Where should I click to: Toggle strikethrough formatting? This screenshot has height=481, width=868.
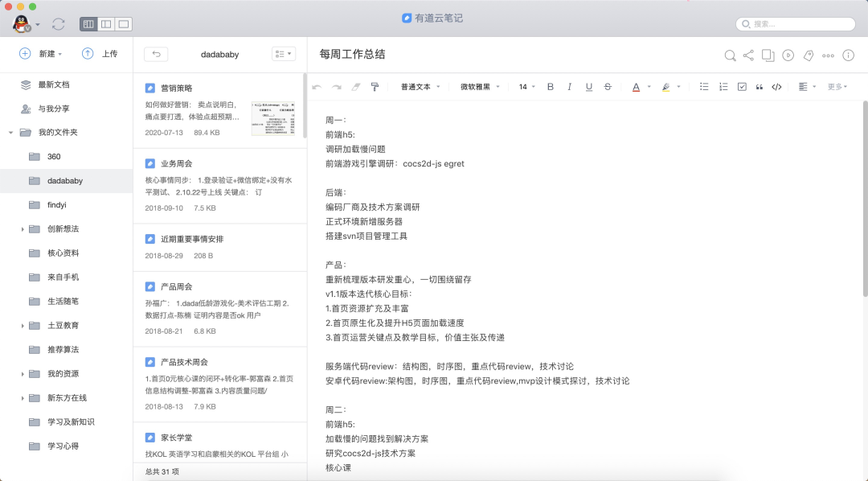click(x=608, y=86)
